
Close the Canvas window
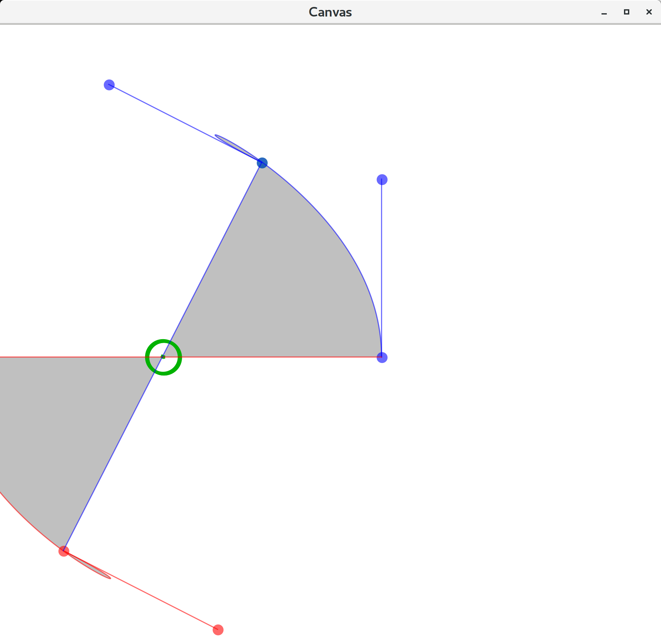[649, 12]
